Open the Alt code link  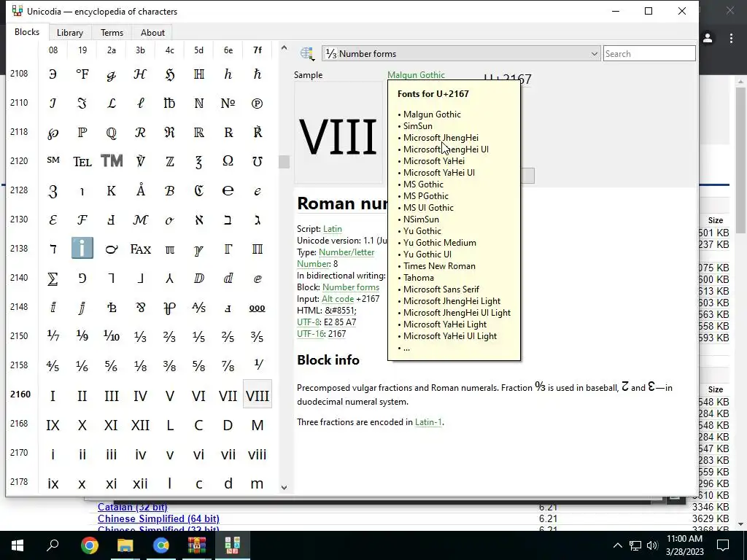pyautogui.click(x=338, y=298)
